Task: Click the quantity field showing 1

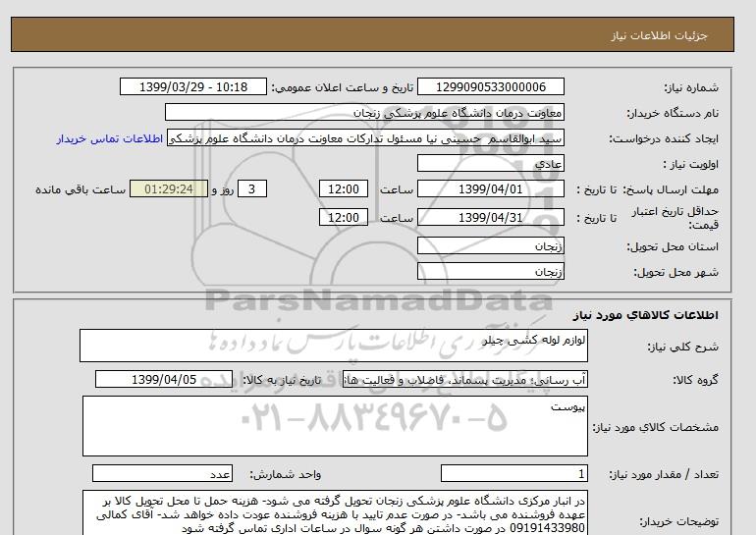Action: [514, 474]
